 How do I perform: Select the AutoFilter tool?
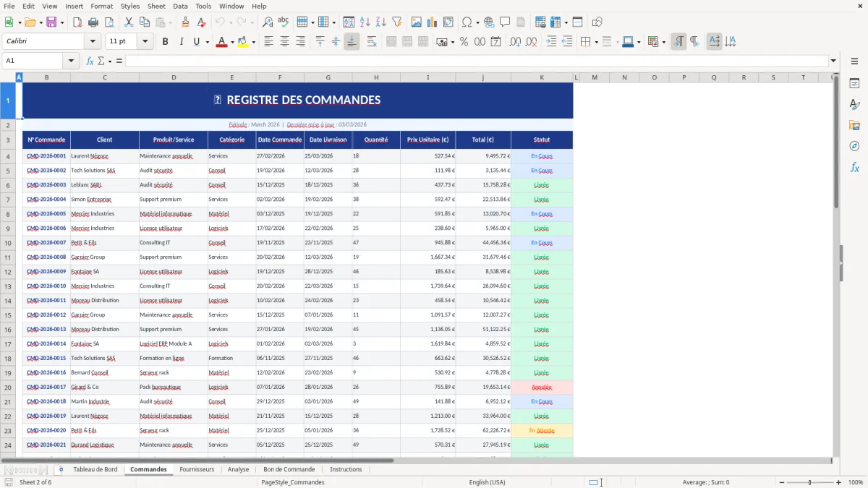click(x=397, y=22)
